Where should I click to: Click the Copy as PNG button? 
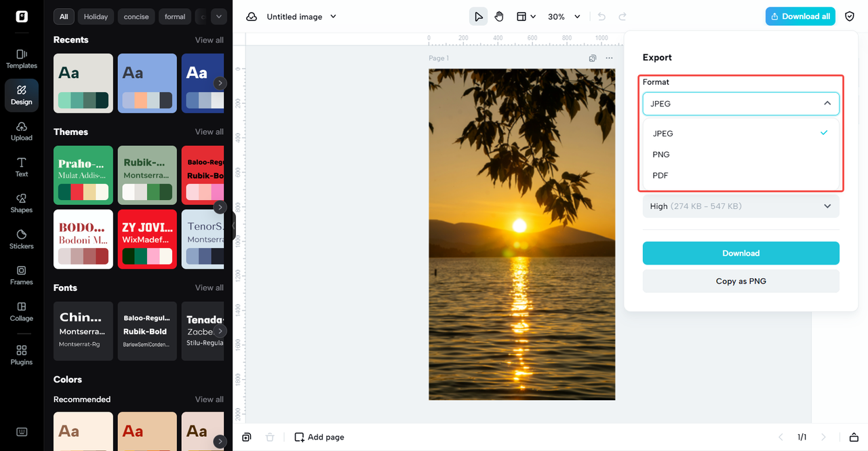741,281
